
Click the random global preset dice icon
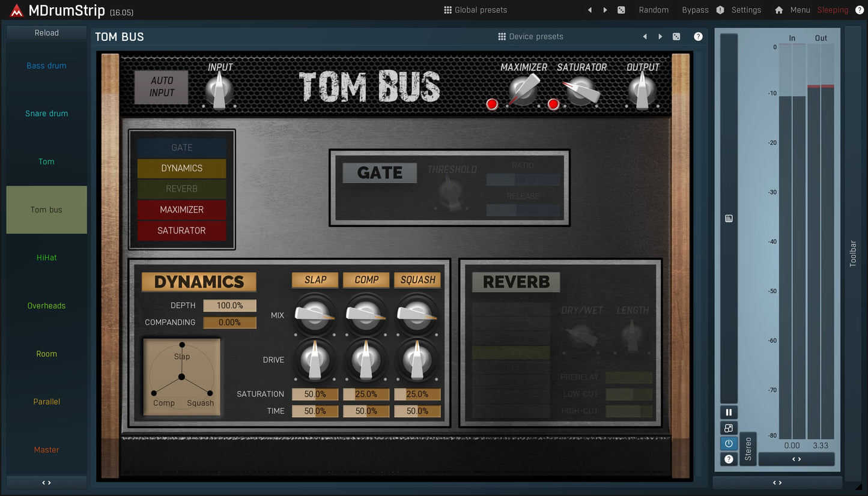(x=621, y=10)
